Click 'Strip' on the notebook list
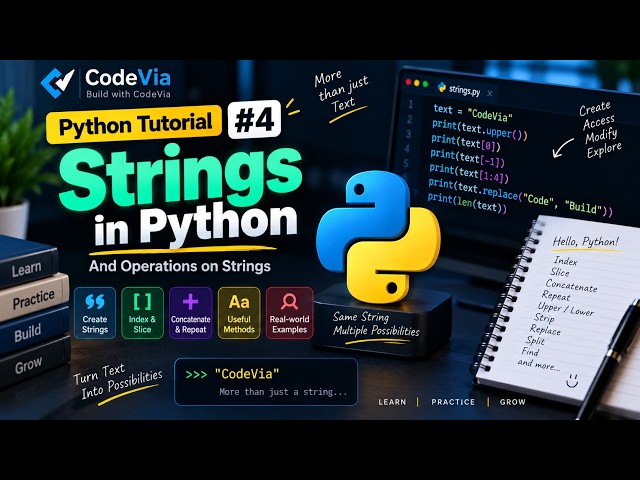This screenshot has height=480, width=640. pyautogui.click(x=544, y=318)
